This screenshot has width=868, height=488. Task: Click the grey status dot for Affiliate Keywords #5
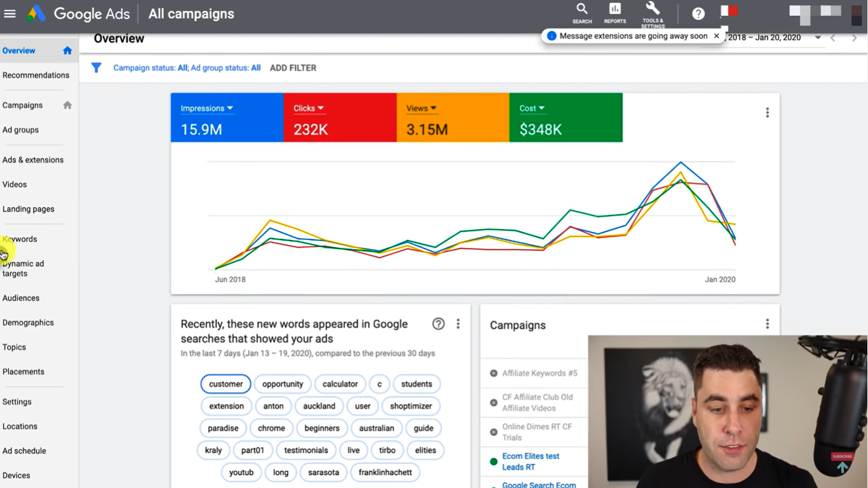click(x=494, y=374)
